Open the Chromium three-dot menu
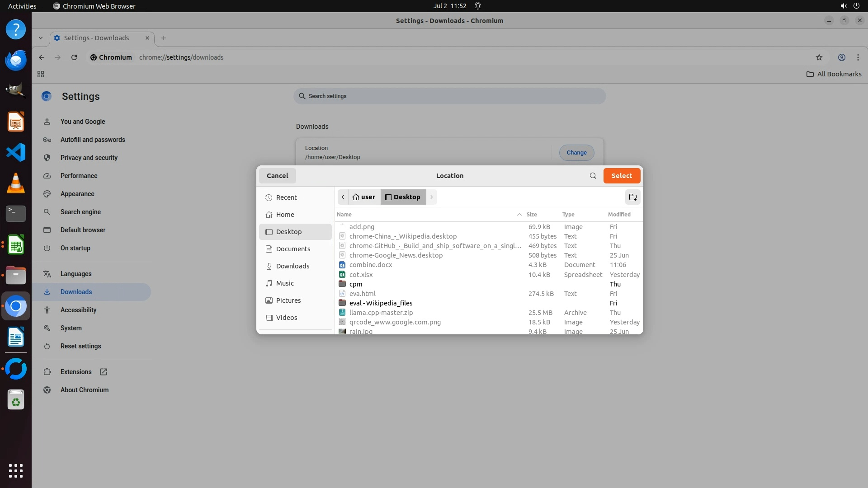The width and height of the screenshot is (868, 488). (x=858, y=57)
